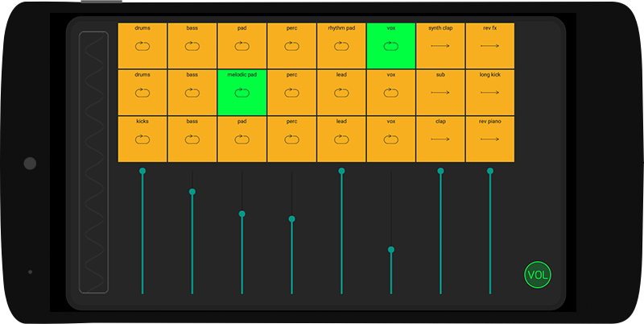
Task: Start perc loop in the melodic pad row
Action: pyautogui.click(x=291, y=93)
